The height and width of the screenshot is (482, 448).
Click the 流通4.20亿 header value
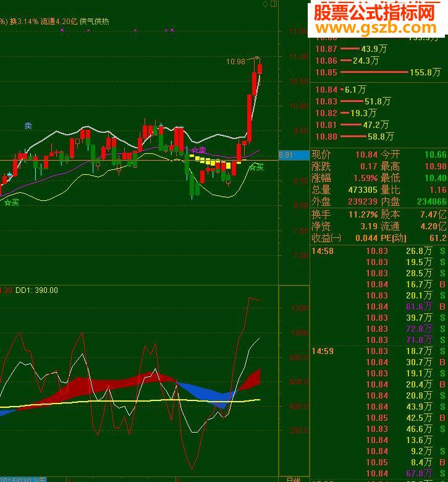59,21
